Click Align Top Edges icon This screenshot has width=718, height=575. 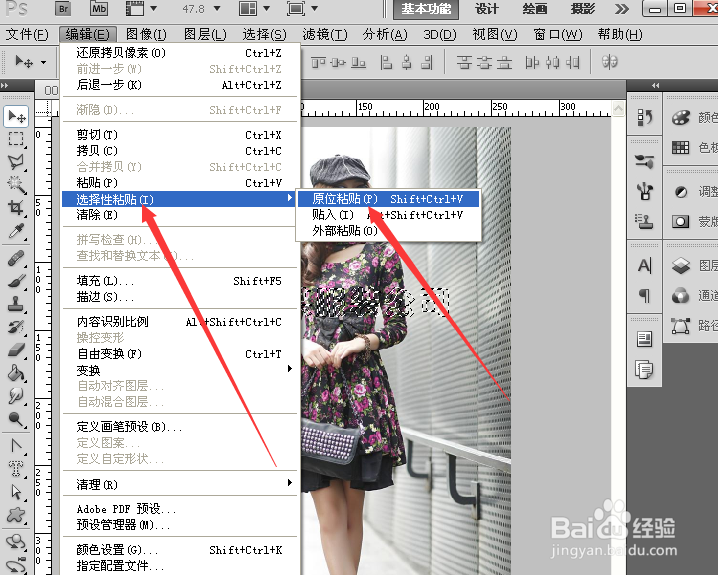(319, 62)
